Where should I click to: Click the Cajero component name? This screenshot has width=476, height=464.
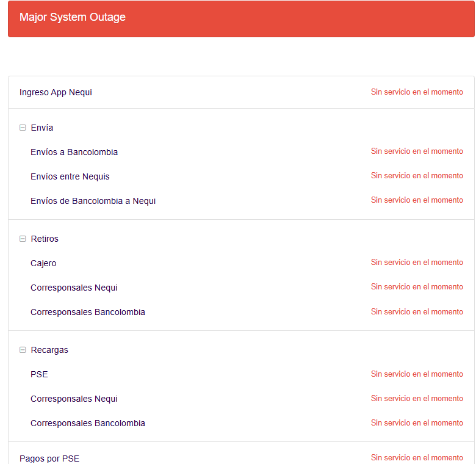coord(43,263)
